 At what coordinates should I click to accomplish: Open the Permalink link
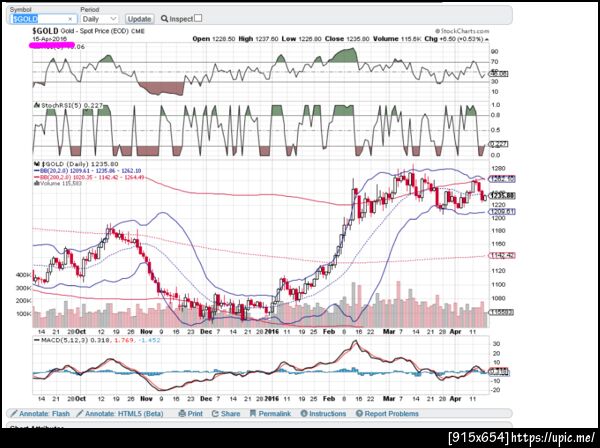[x=270, y=414]
